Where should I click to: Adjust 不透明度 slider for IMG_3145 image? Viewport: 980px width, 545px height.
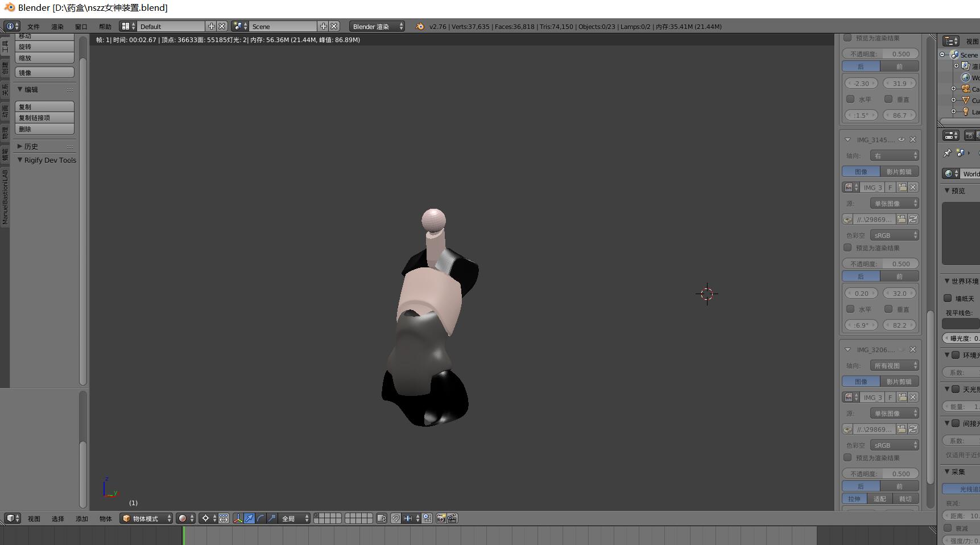(x=880, y=263)
